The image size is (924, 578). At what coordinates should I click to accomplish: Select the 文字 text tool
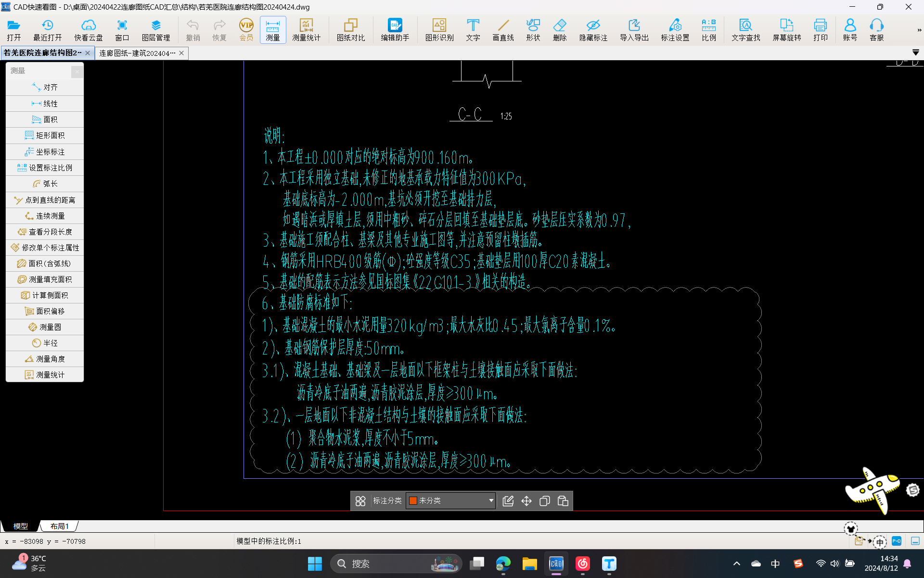pyautogui.click(x=473, y=30)
